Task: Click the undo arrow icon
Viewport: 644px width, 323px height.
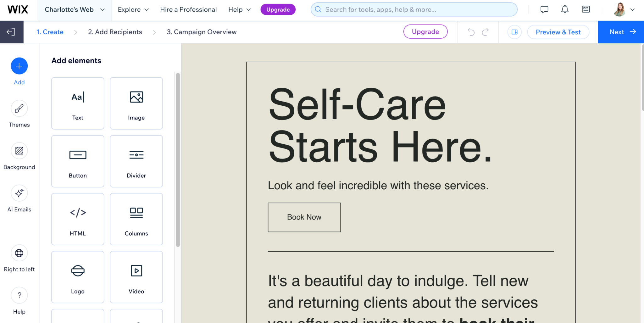Action: (471, 32)
